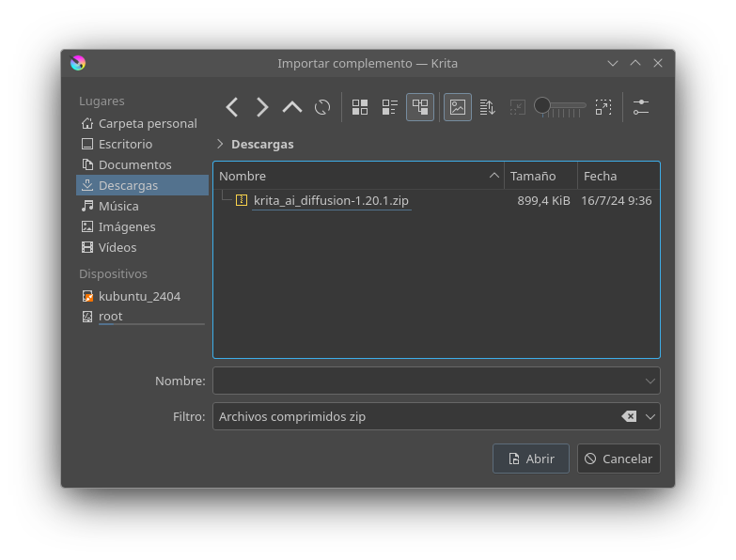Open the root device
Screen dimensions: 736x560
tap(142, 317)
